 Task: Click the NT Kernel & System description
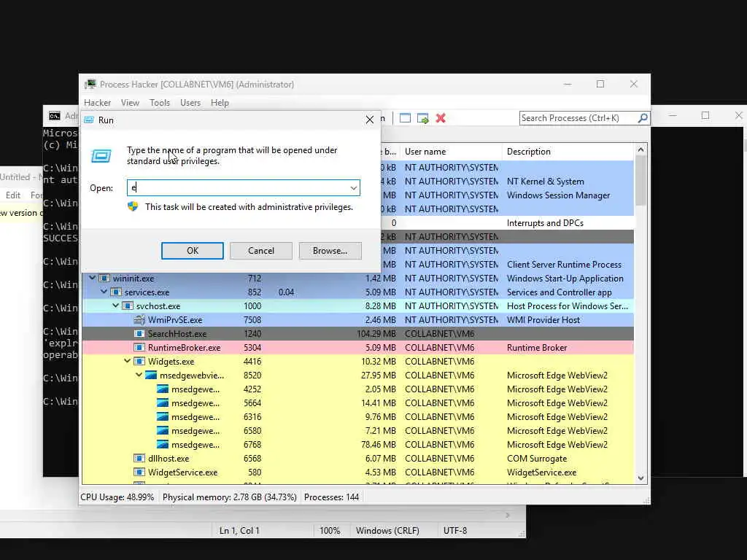click(x=546, y=182)
